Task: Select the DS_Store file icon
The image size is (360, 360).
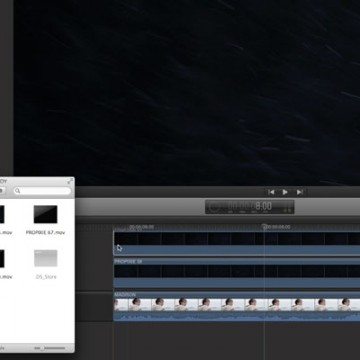Action: (46, 258)
